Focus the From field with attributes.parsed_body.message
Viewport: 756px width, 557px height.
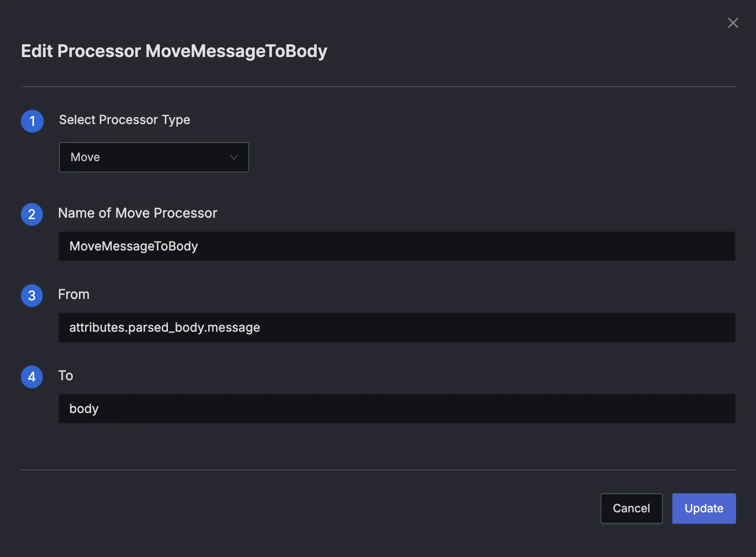(x=397, y=327)
